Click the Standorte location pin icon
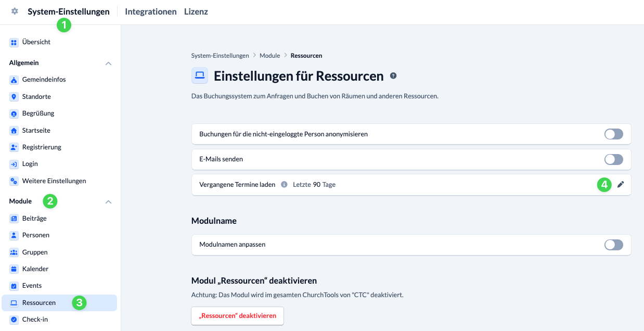Image resolution: width=644 pixels, height=331 pixels. [14, 97]
